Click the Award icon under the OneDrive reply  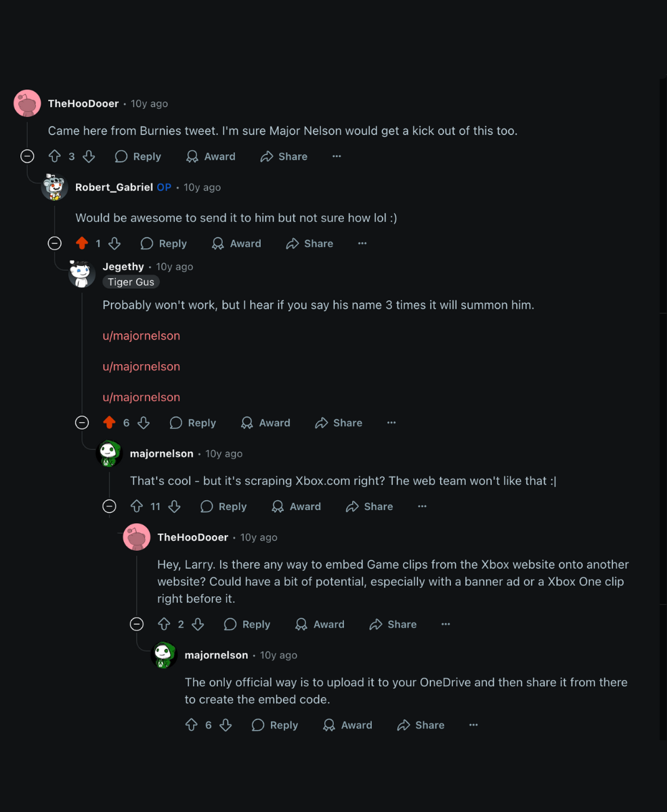tap(328, 725)
